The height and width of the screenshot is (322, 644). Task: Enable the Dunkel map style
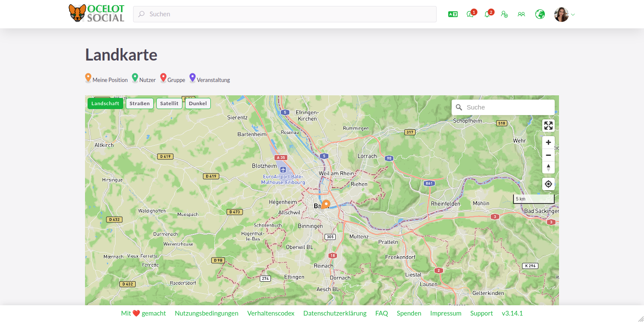[197, 103]
